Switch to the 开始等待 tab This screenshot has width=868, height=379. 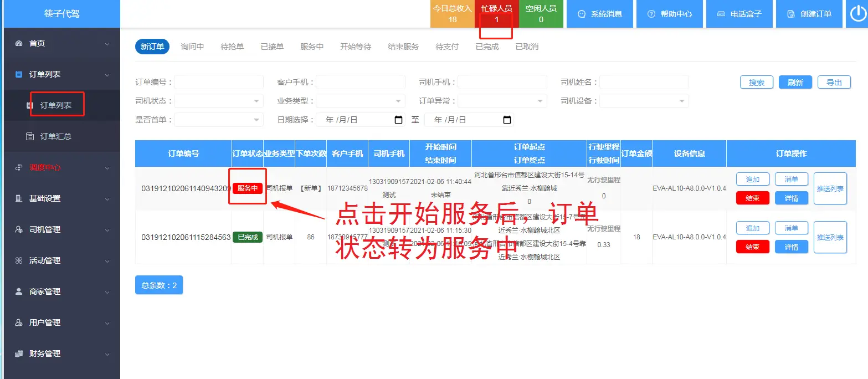point(356,47)
